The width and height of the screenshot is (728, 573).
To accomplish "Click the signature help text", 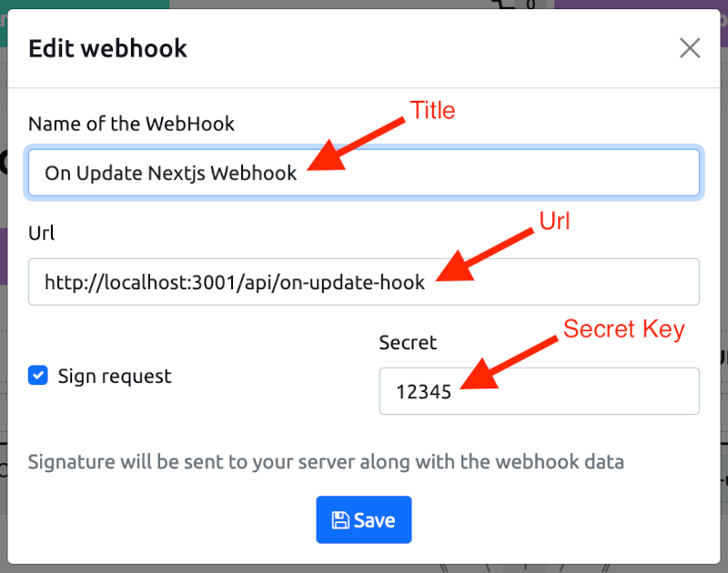I will (326, 462).
